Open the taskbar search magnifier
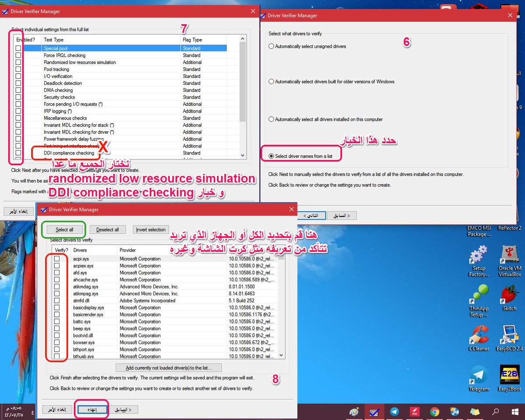 [x=495, y=412]
